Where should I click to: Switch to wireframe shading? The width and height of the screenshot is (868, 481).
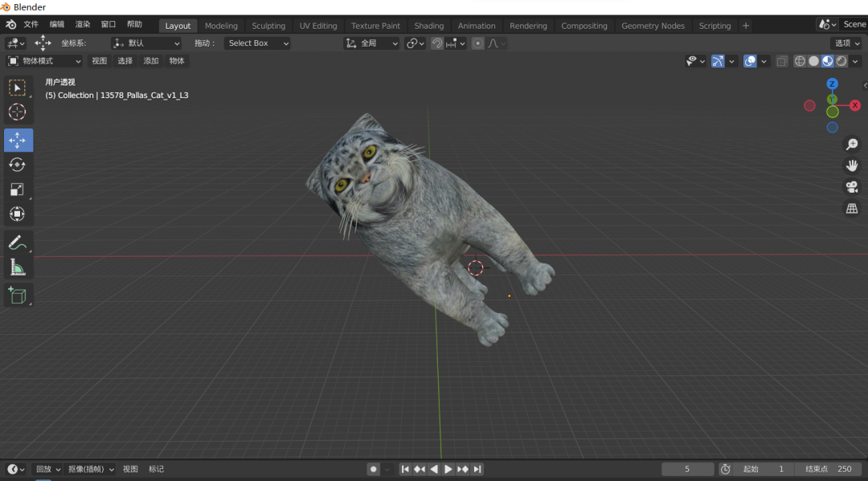tap(800, 61)
